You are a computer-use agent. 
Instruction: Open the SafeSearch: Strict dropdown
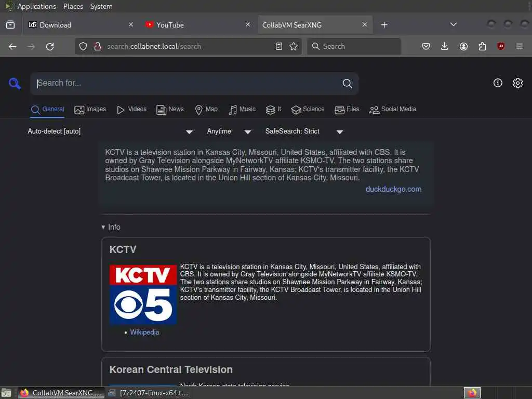tap(304, 131)
